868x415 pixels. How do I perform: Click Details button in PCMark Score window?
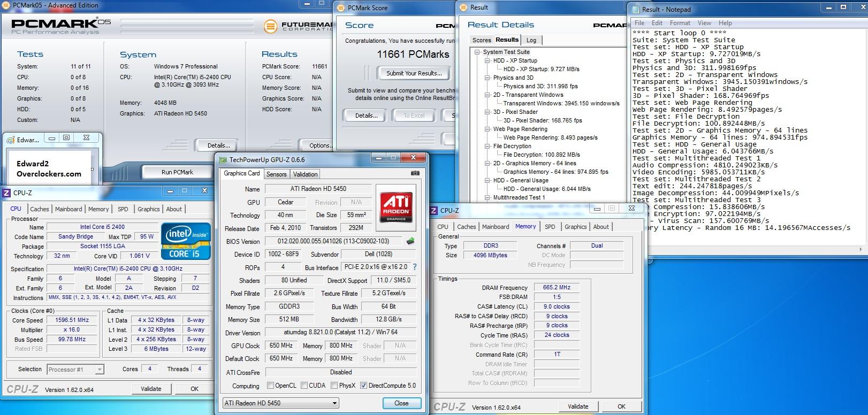point(367,116)
